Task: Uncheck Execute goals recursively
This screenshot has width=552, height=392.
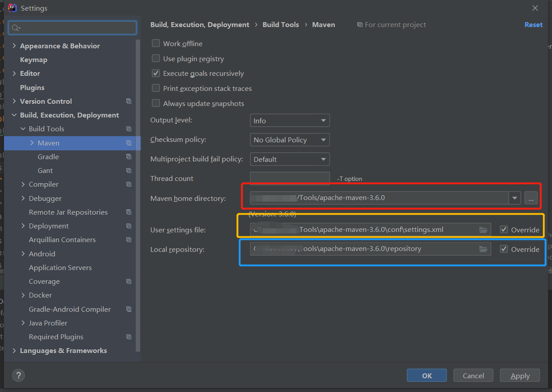Action: 156,73
